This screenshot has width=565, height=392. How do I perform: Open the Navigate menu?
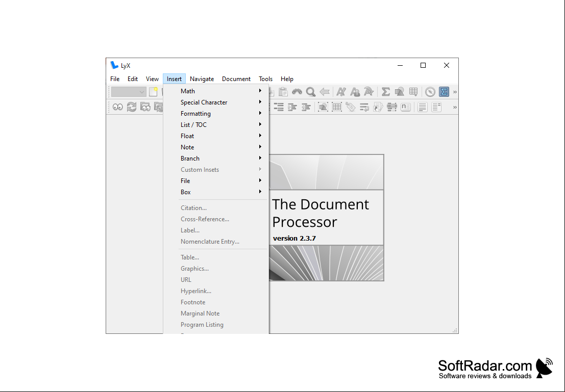[202, 79]
